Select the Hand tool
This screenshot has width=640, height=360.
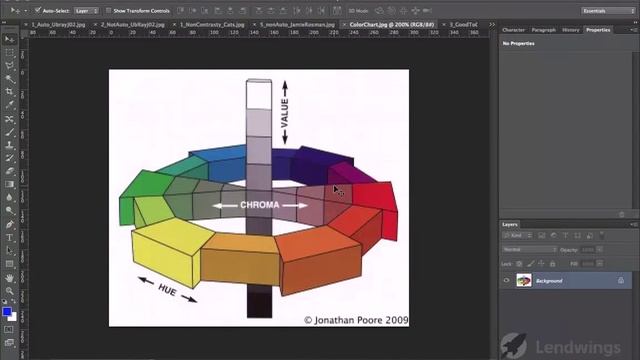(9, 278)
